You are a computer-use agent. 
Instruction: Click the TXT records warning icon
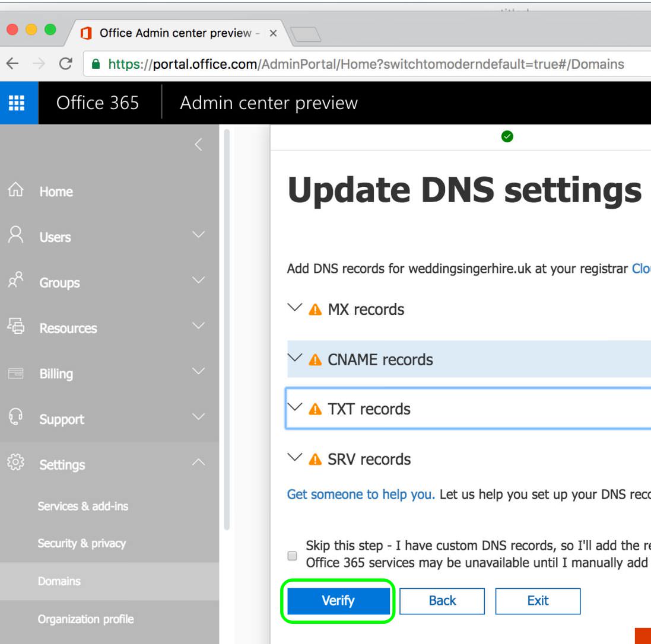[315, 409]
